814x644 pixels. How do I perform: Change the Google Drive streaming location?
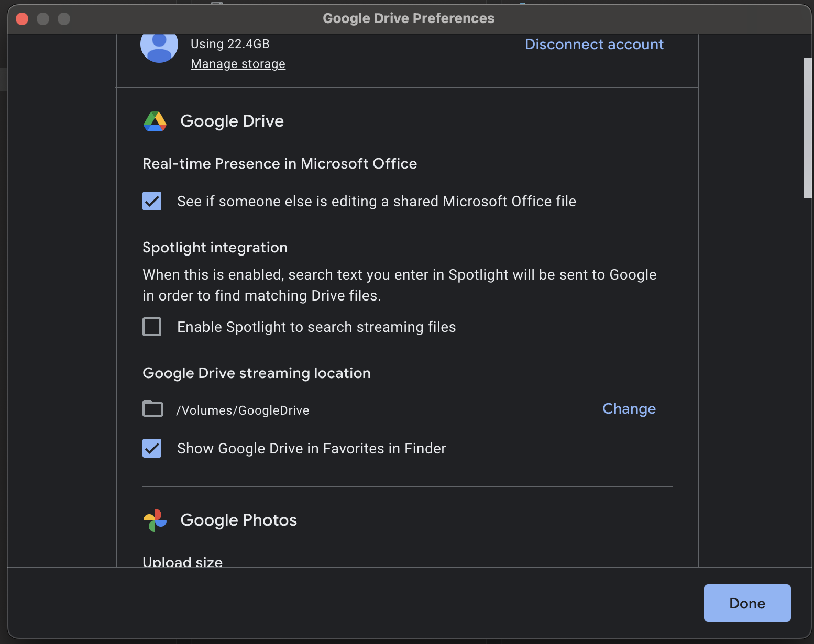[x=629, y=409]
